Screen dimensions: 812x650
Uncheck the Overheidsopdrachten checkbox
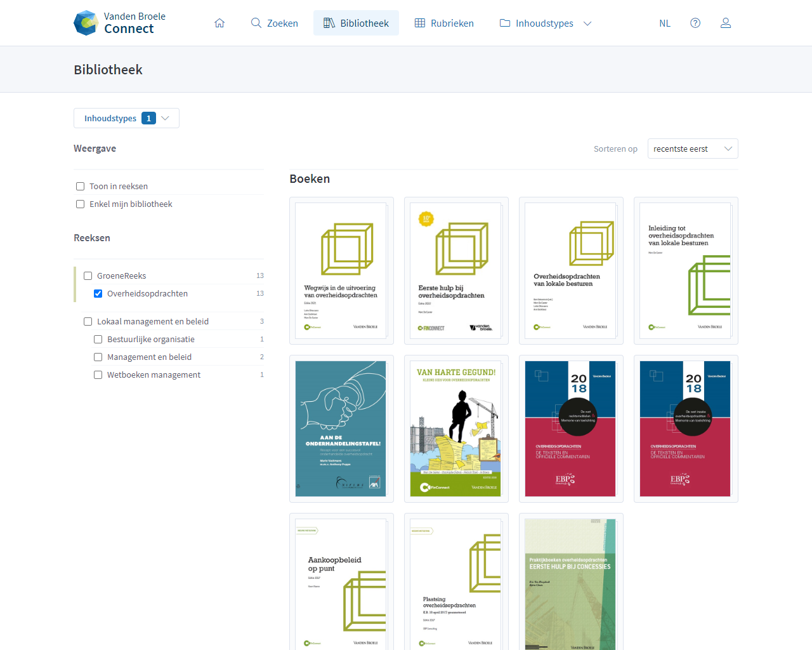[98, 293]
